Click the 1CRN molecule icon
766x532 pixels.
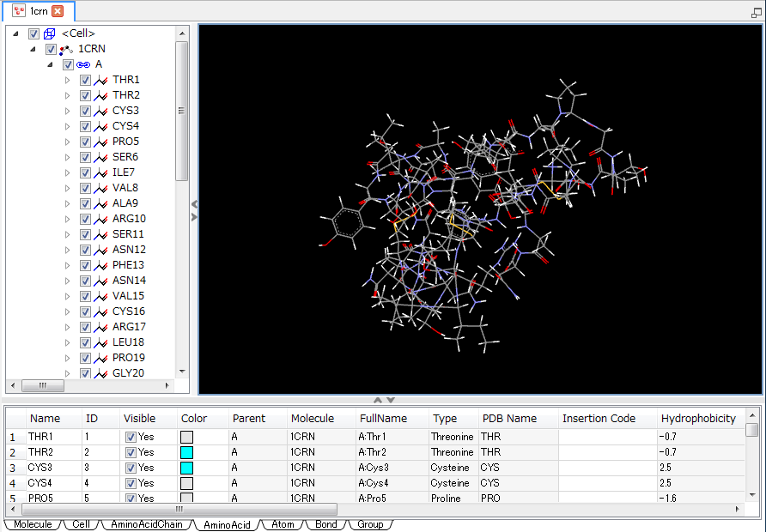coord(66,49)
